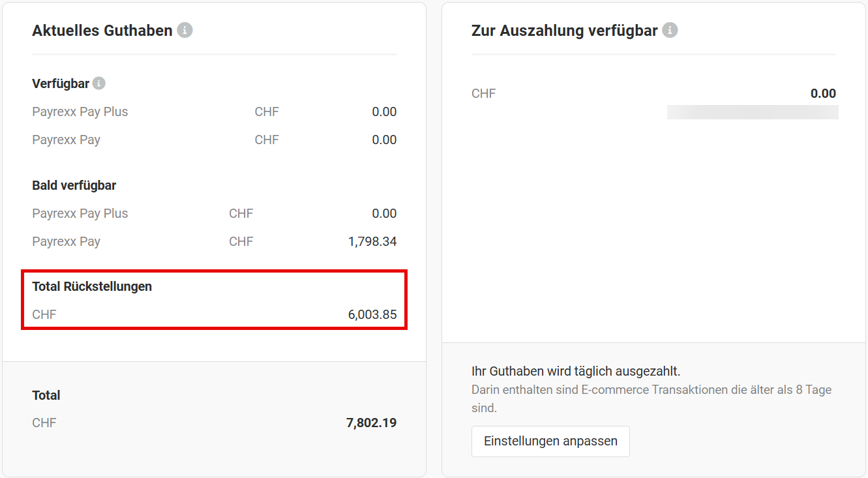
Task: Click the 1,798.34 Payrexx Pay amount
Action: (372, 241)
